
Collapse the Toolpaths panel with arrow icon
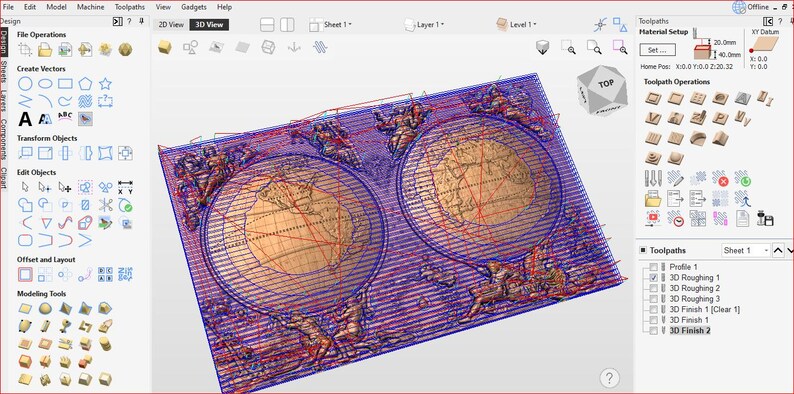768,21
